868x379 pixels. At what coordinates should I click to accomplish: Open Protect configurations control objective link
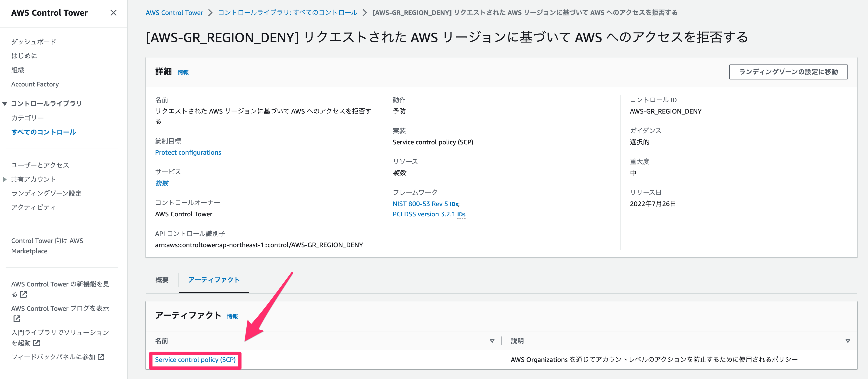[188, 152]
